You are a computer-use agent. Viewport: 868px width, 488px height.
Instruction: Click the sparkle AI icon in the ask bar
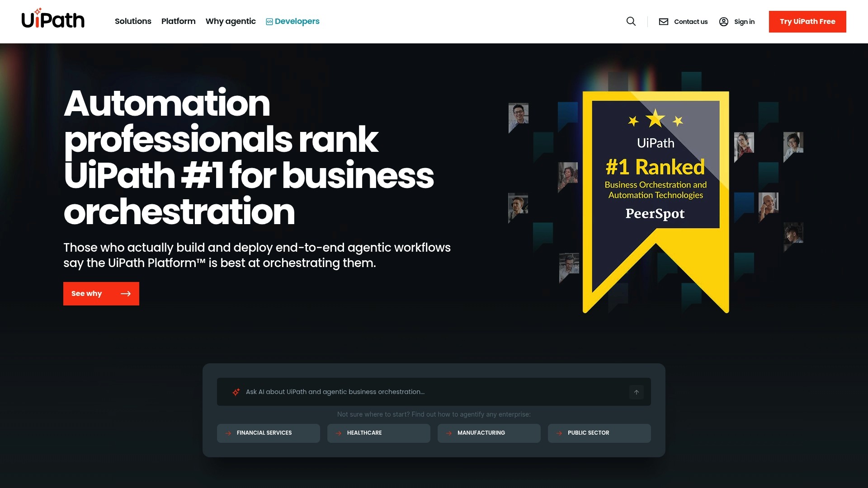[x=236, y=392]
